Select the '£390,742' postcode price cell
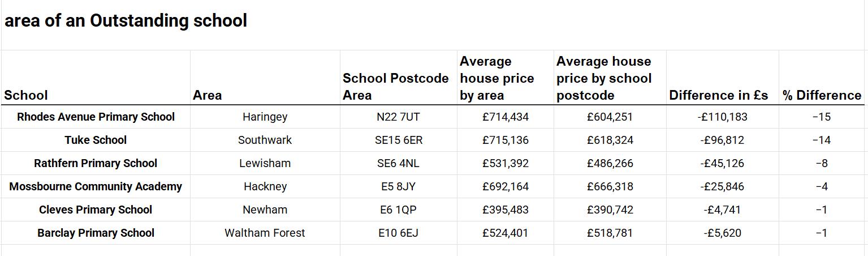The width and height of the screenshot is (868, 256). pyautogui.click(x=610, y=210)
